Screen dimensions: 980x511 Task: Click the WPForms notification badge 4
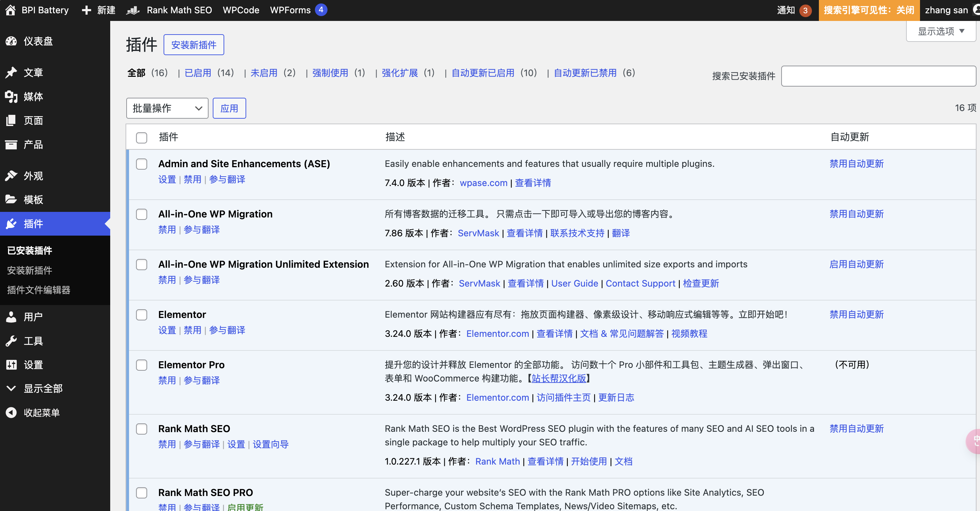click(321, 10)
